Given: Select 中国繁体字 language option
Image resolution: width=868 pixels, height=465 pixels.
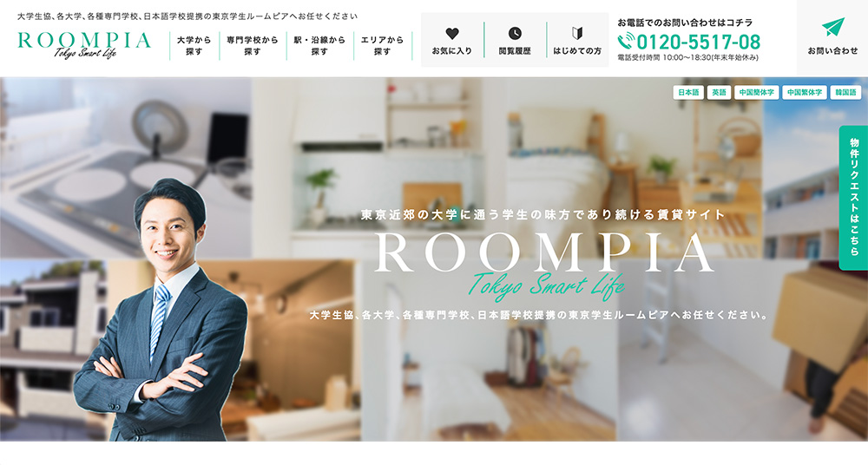Looking at the screenshot, I should pyautogui.click(x=804, y=93).
